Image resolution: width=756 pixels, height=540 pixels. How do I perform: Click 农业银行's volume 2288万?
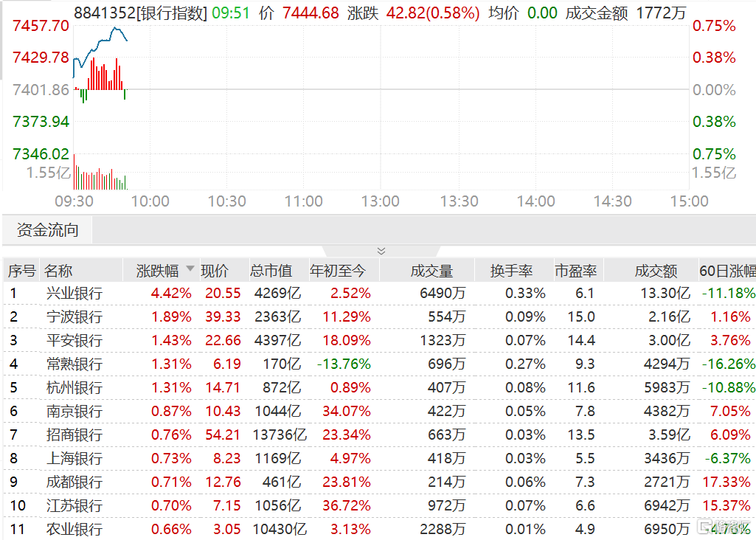443,530
